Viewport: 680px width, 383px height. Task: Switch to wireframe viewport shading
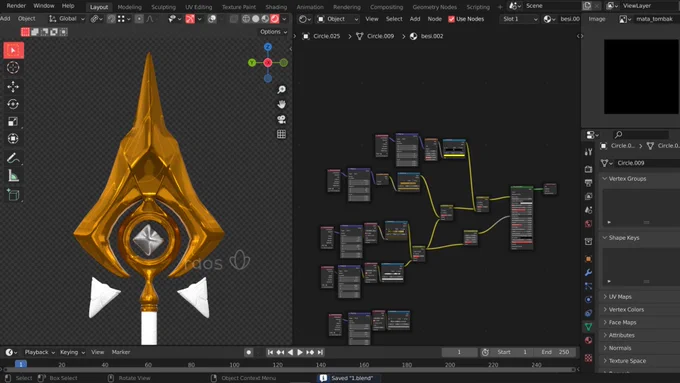click(246, 19)
